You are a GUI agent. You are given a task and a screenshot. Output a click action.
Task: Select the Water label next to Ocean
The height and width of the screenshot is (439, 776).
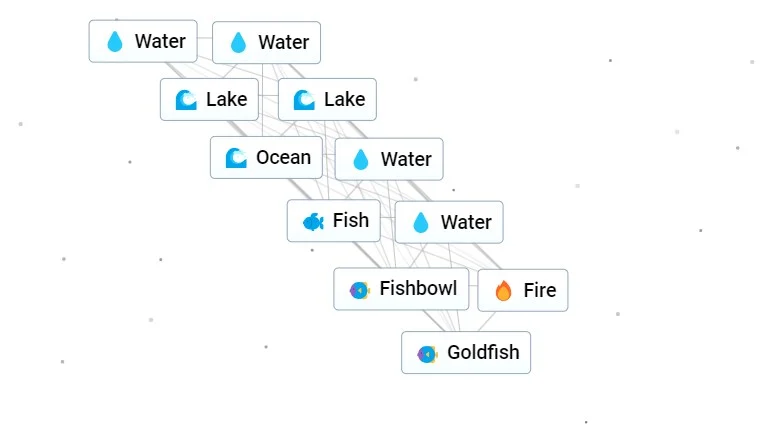[x=406, y=159]
